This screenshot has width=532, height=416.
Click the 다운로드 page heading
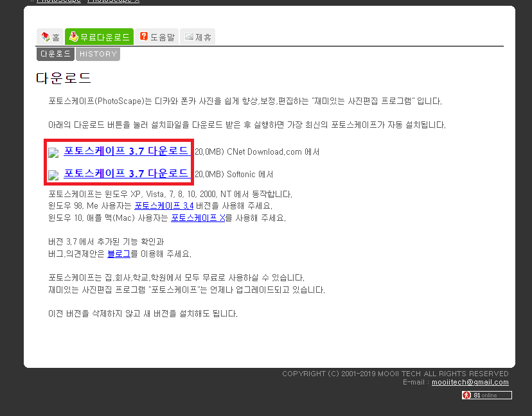pos(64,78)
